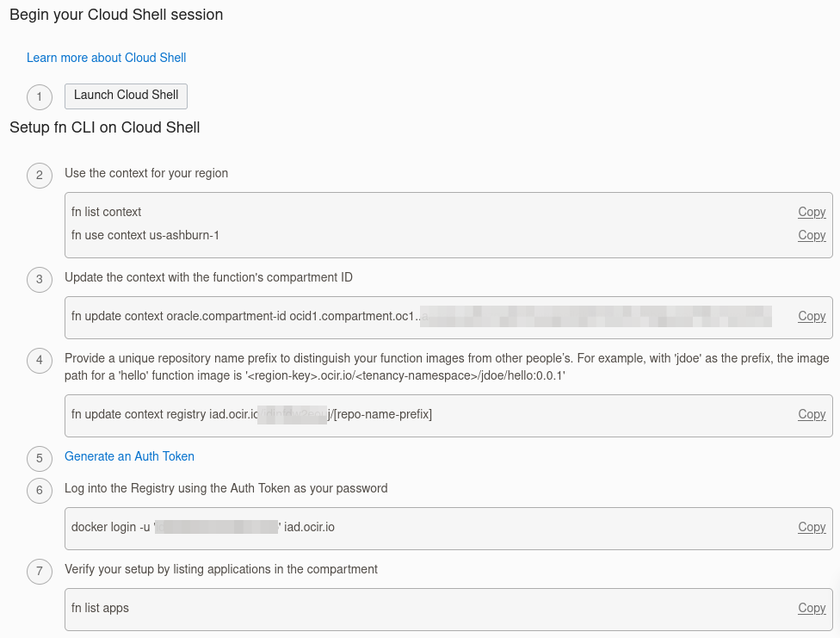Click the step 6 number circle

(40, 491)
